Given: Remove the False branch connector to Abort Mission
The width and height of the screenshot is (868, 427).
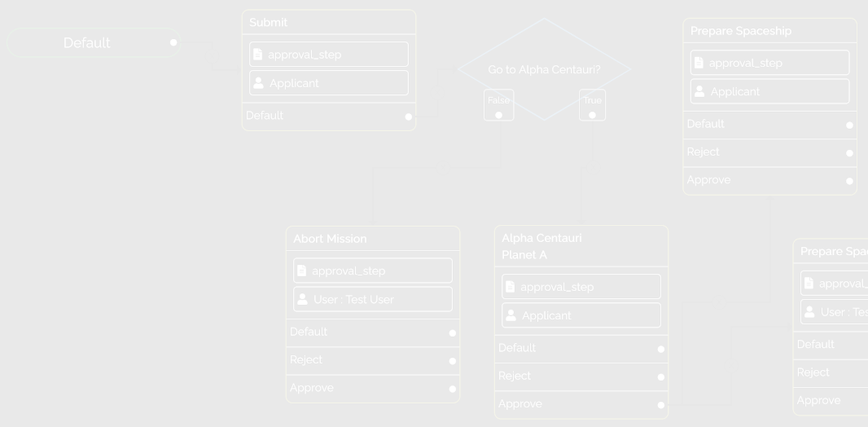Looking at the screenshot, I should click(x=444, y=167).
